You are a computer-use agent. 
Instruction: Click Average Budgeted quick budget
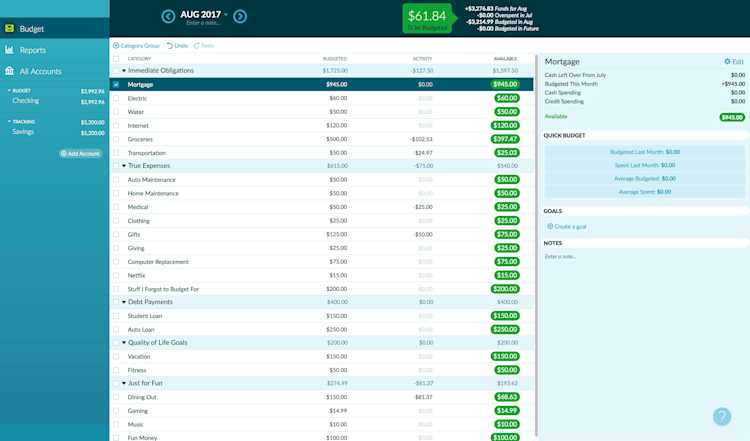point(645,178)
